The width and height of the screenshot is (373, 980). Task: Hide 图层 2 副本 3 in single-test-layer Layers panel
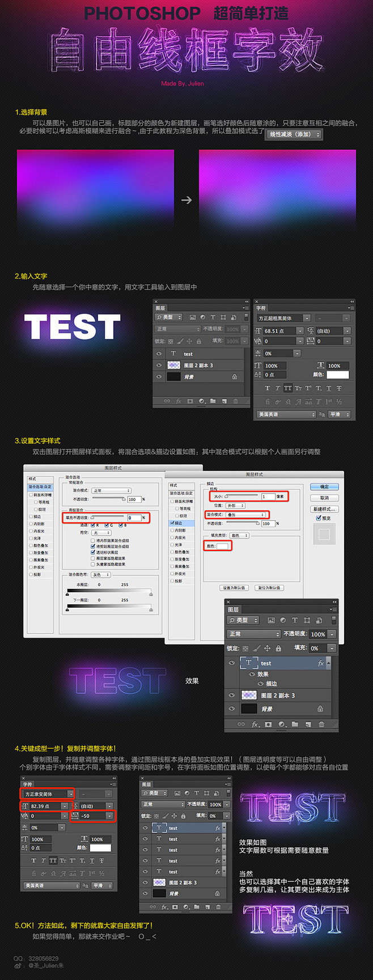pos(159,365)
